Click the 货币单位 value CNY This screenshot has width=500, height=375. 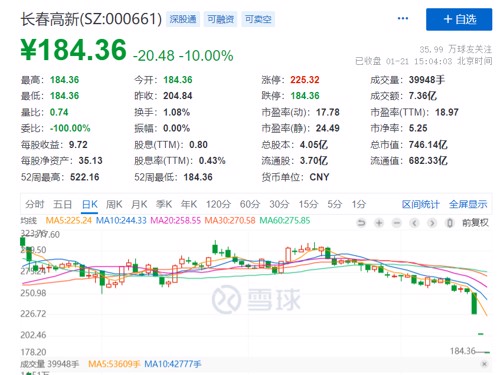click(x=319, y=177)
